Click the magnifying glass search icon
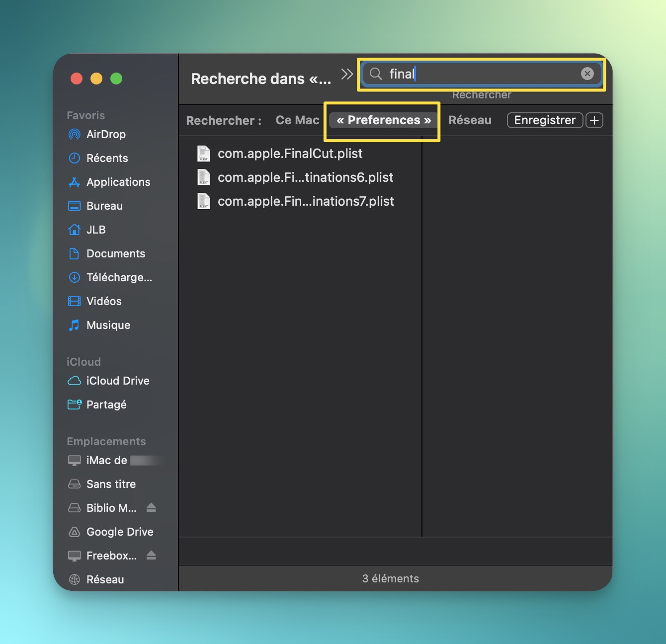666x644 pixels. 376,74
